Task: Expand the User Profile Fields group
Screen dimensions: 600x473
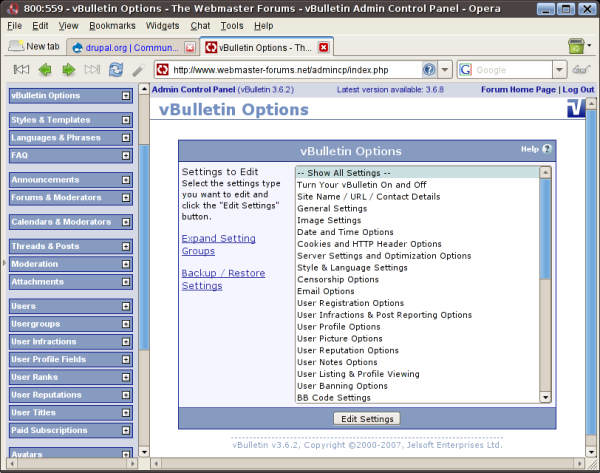Action: 126,360
